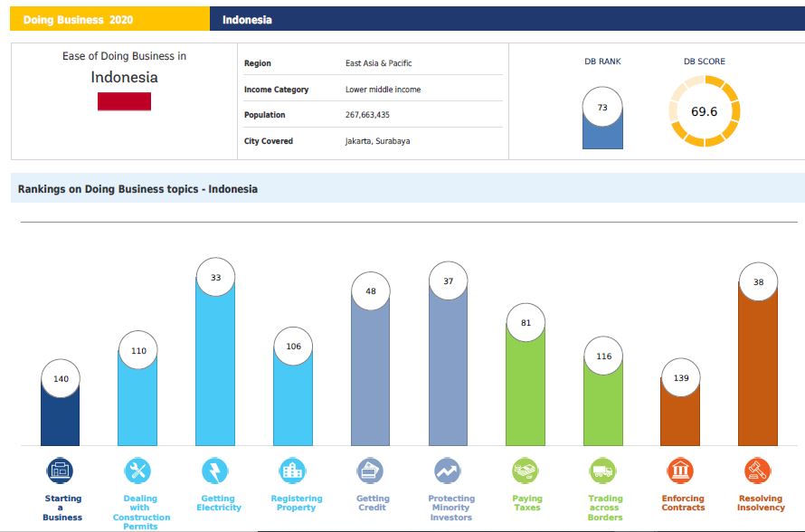
Task: Select the Getting Electricity lightning icon
Action: tap(216, 470)
